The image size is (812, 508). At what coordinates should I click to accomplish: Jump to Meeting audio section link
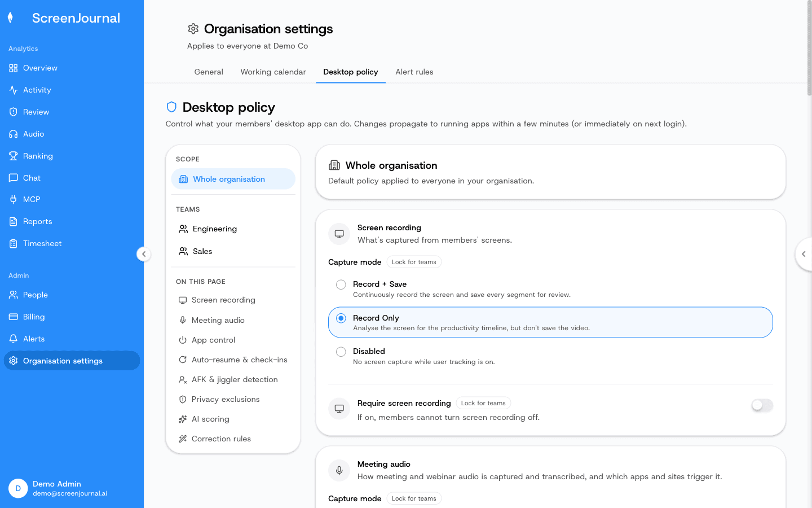pos(233,320)
